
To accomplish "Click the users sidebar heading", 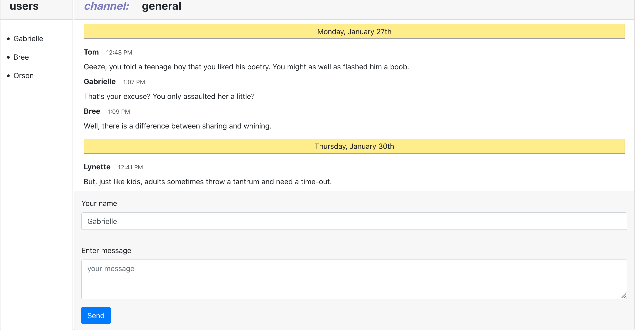I will click(x=24, y=6).
